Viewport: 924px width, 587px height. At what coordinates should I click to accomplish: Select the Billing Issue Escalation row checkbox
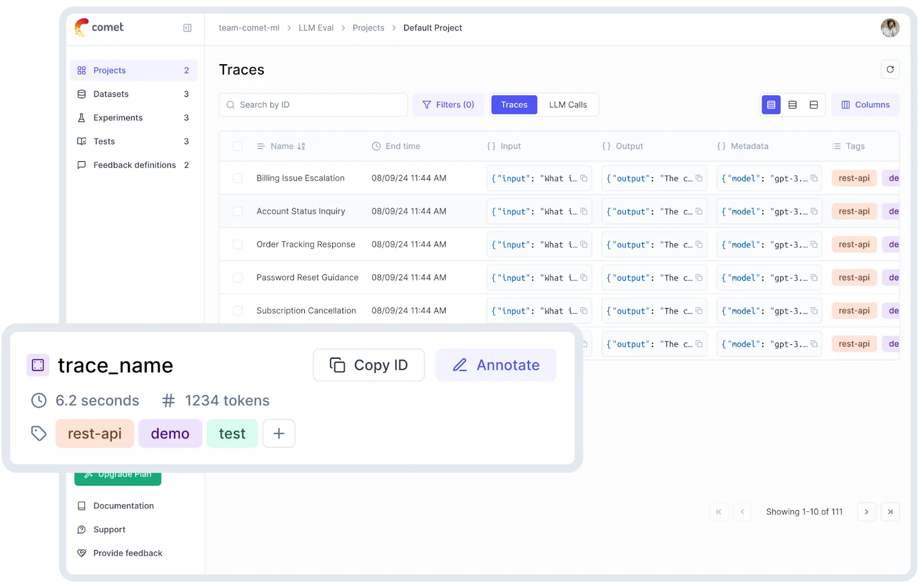click(237, 178)
